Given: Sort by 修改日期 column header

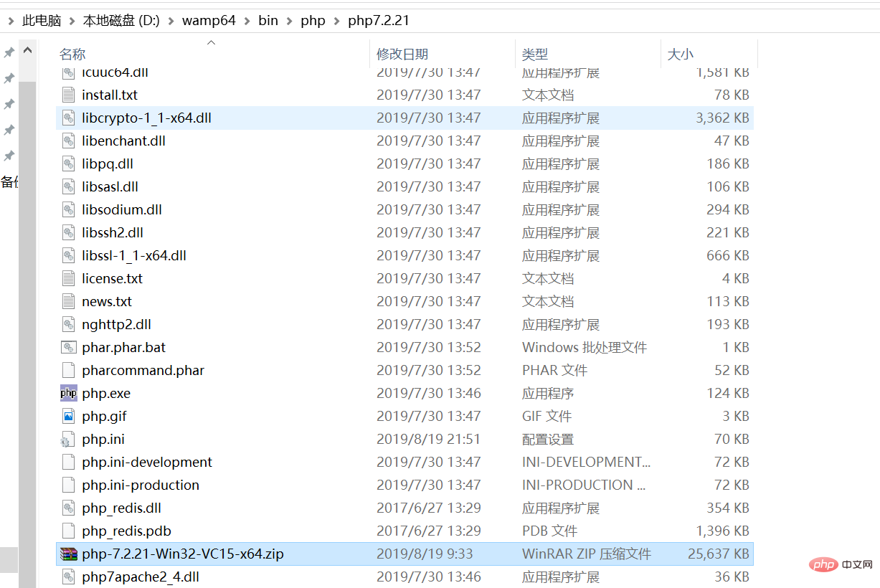Looking at the screenshot, I should pyautogui.click(x=402, y=54).
